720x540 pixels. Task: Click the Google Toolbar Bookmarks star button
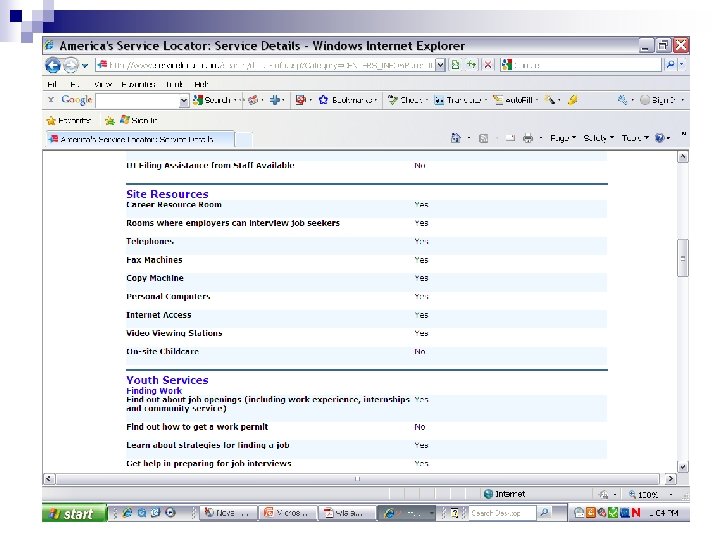click(346, 100)
